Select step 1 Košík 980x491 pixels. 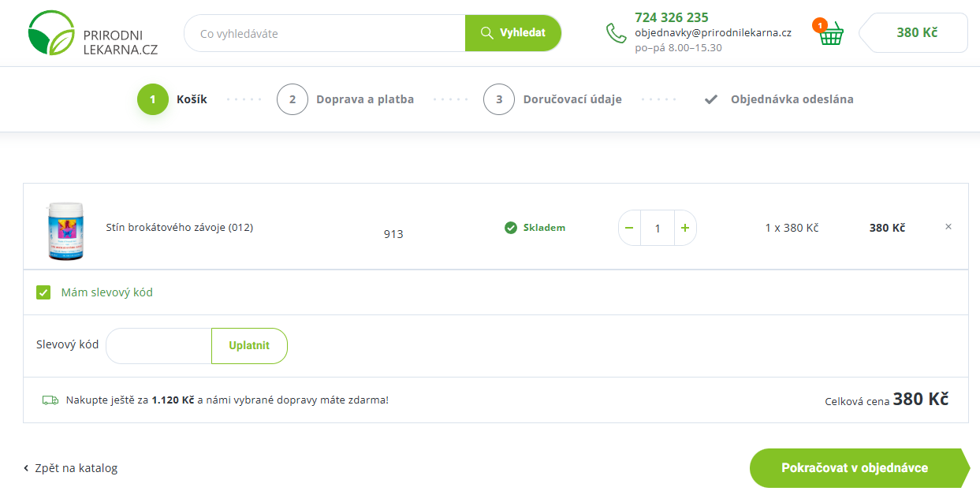point(173,99)
